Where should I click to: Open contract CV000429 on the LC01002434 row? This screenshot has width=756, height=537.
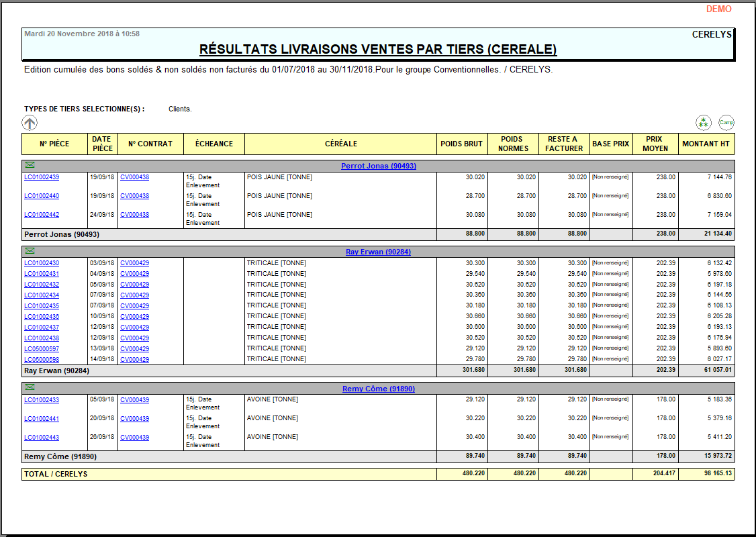coord(134,295)
